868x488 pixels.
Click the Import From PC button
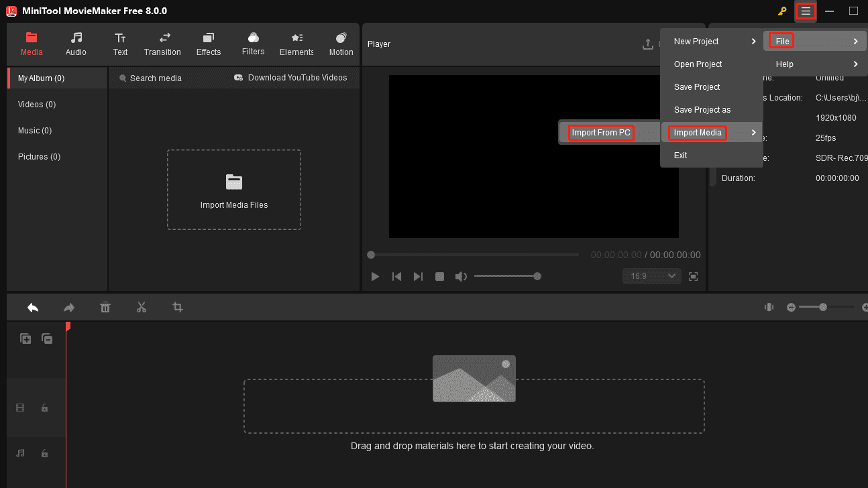600,132
